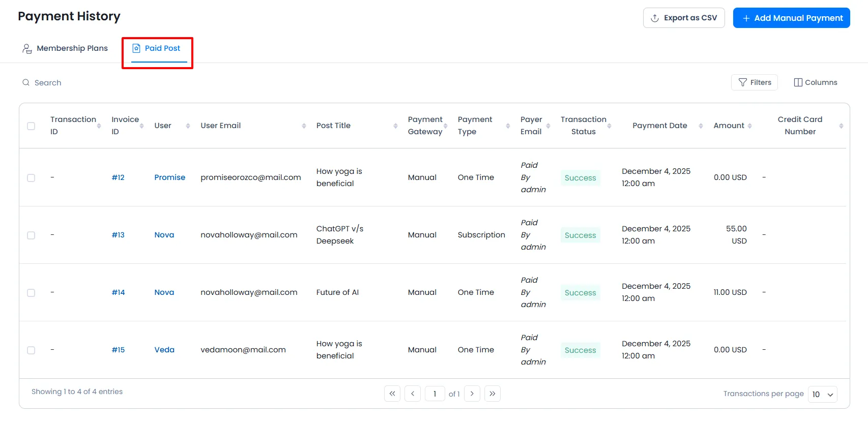Image resolution: width=868 pixels, height=421 pixels.
Task: Check the row for invoice #14
Action: click(x=31, y=293)
